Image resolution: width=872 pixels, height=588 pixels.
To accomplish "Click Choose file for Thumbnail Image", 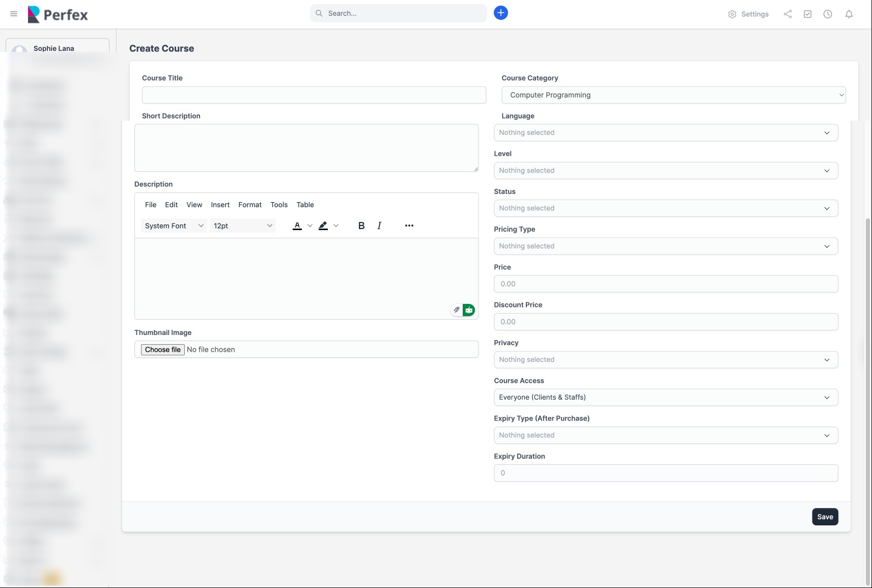I will 162,350.
